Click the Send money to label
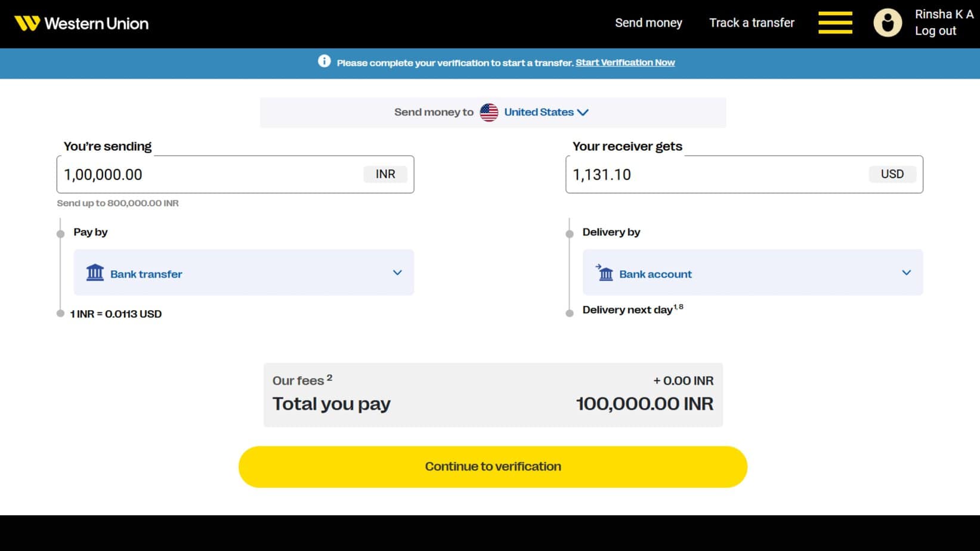 click(x=434, y=112)
